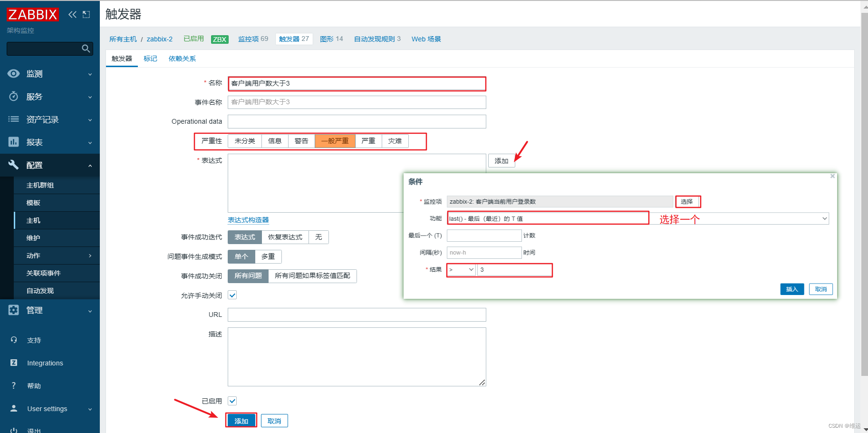
Task: Expand the 动作 submenu
Action: tap(90, 256)
